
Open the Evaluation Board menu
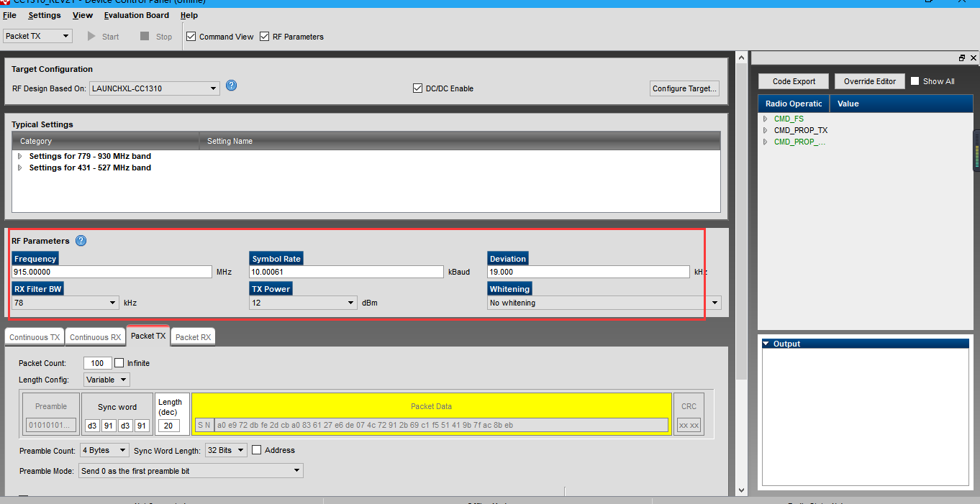pyautogui.click(x=136, y=15)
